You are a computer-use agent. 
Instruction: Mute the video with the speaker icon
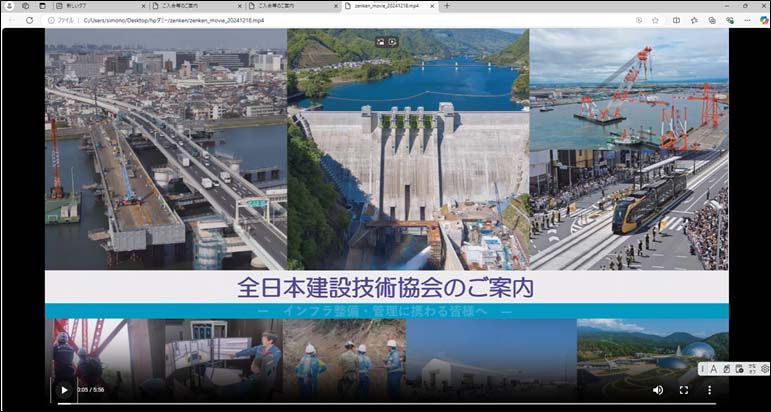(658, 390)
